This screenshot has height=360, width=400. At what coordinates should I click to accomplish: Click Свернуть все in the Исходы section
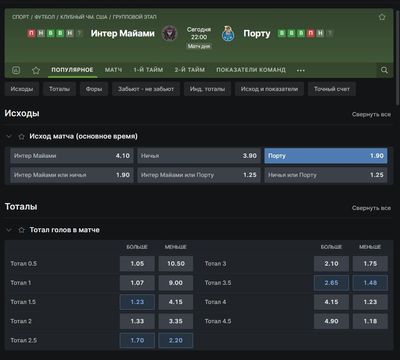(x=371, y=114)
